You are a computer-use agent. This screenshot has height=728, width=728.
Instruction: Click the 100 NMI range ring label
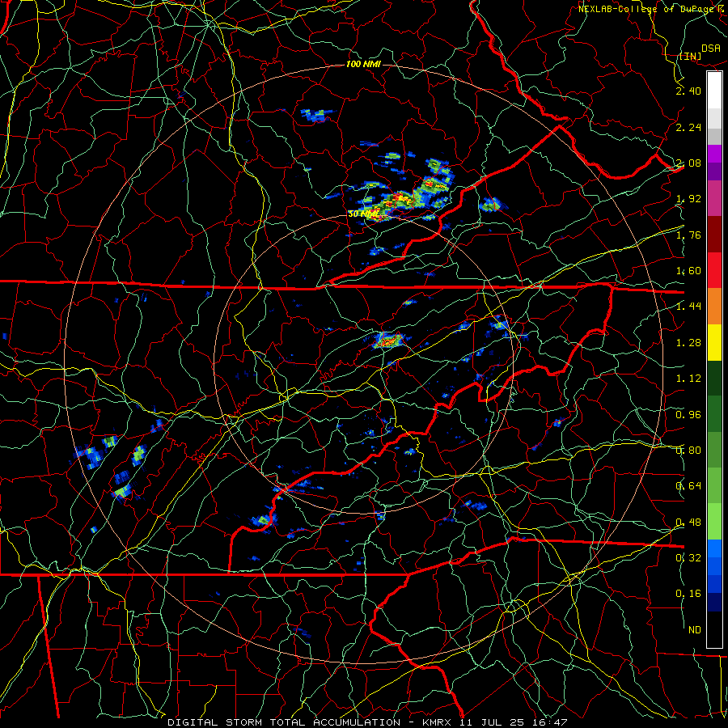(x=363, y=64)
